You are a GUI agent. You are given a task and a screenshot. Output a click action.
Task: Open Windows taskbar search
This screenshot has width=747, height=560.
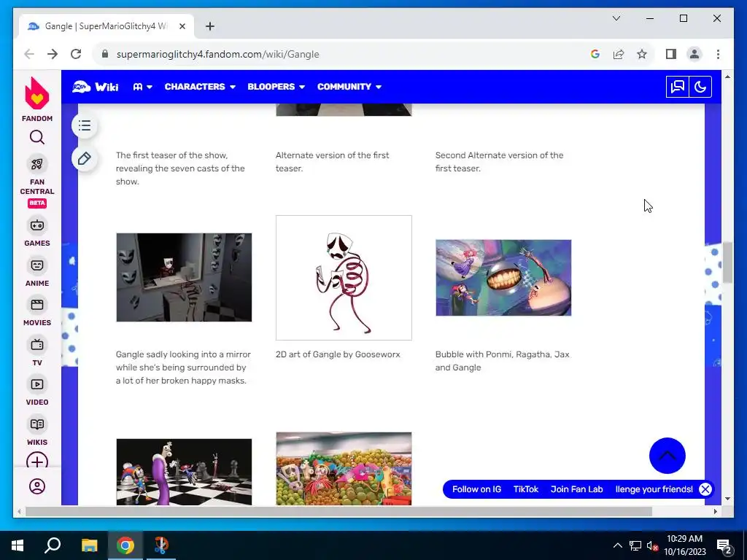[53, 545]
